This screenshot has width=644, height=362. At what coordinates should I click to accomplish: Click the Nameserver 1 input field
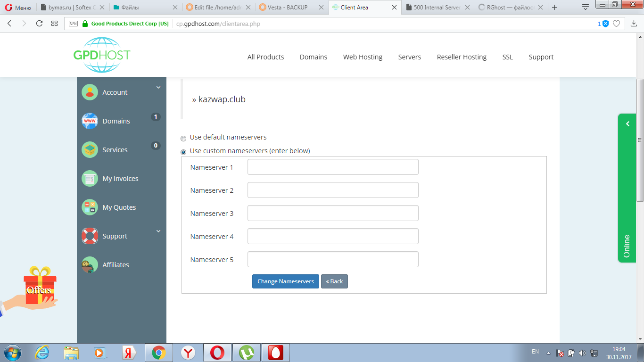(x=333, y=167)
